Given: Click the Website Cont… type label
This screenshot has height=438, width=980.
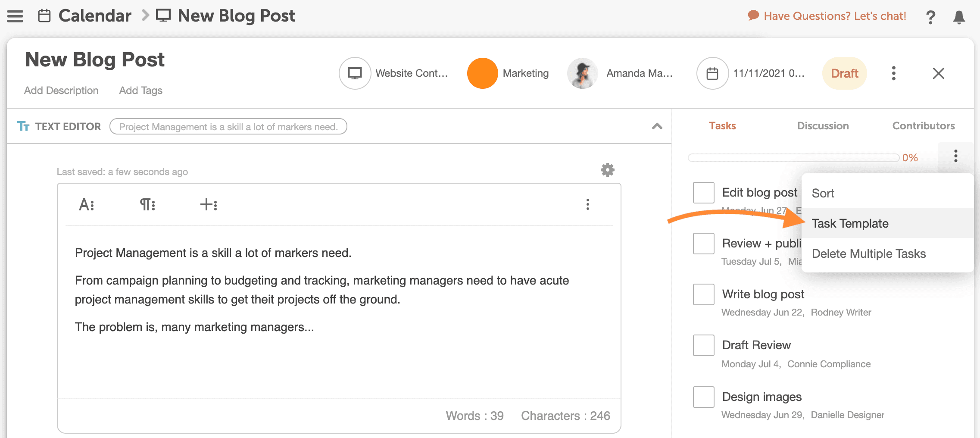Looking at the screenshot, I should (412, 73).
